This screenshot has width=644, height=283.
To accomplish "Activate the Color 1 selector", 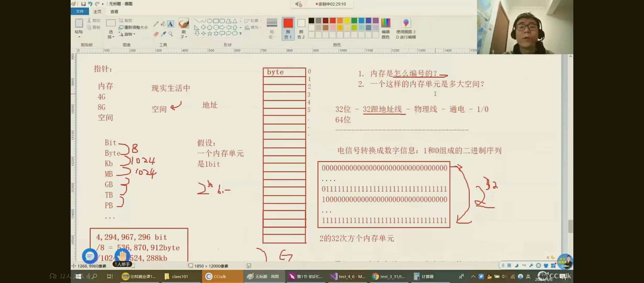I will tap(288, 28).
